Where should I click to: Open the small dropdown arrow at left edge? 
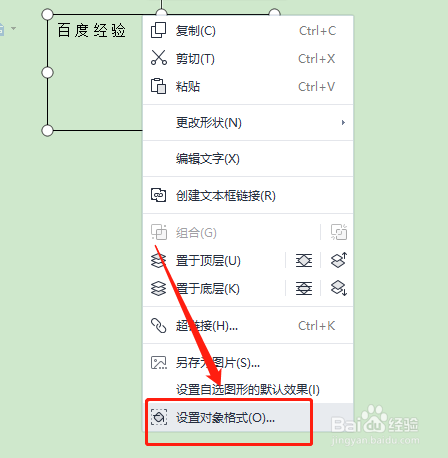coord(13,28)
